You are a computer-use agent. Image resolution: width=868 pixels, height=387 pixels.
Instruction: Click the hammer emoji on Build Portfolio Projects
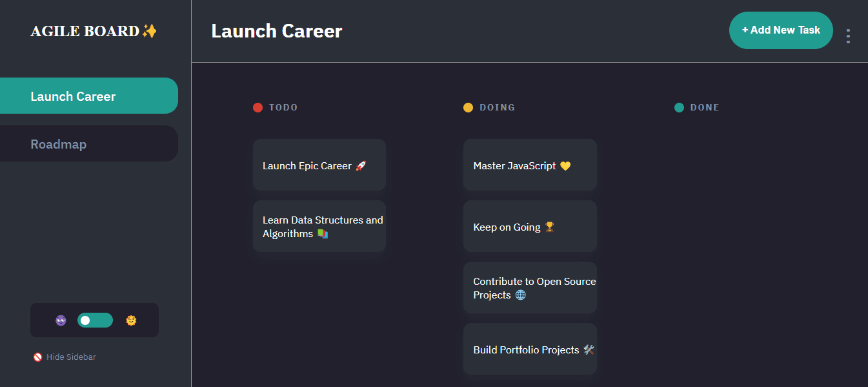(x=588, y=350)
